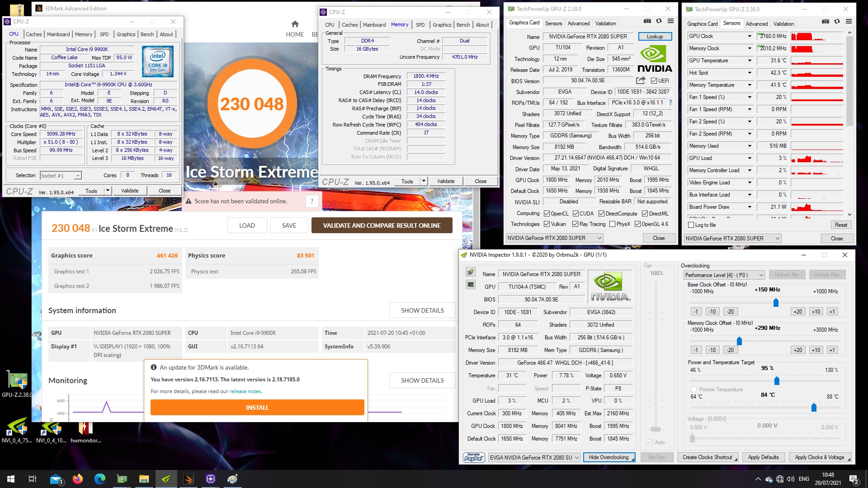Image resolution: width=868 pixels, height=488 pixels.
Task: Click the sensor monitoring icon beside GPU in NVIDIA Inspector
Action: 471,285
